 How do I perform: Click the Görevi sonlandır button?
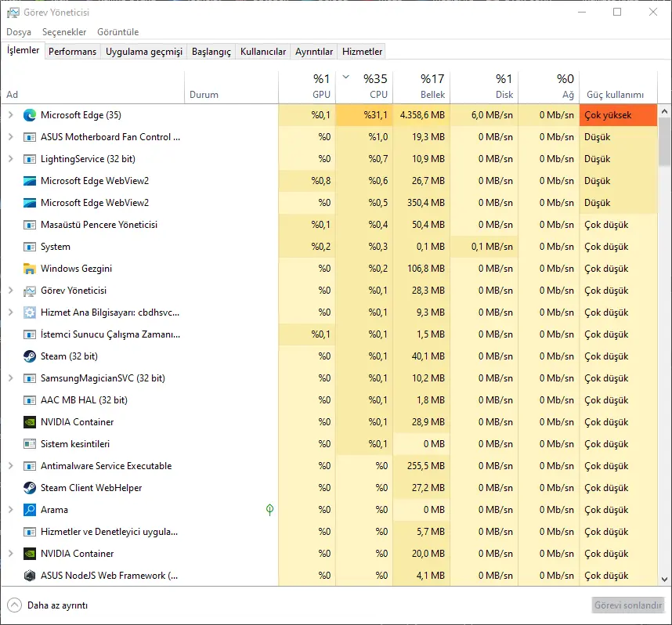tap(628, 605)
